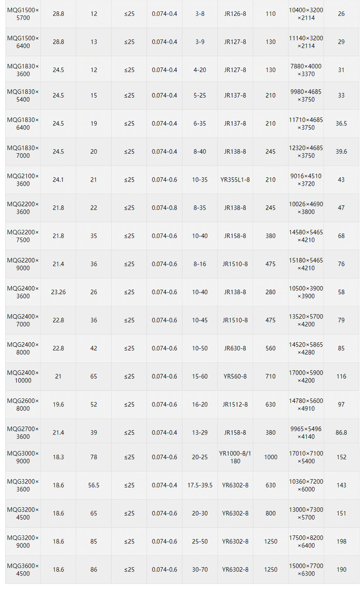The height and width of the screenshot is (589, 364).
Task: Select the 39.6 weight value
Action: coord(341,152)
